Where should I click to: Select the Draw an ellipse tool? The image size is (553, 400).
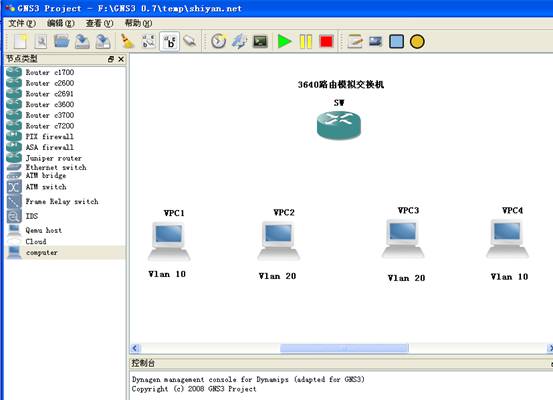pos(417,42)
